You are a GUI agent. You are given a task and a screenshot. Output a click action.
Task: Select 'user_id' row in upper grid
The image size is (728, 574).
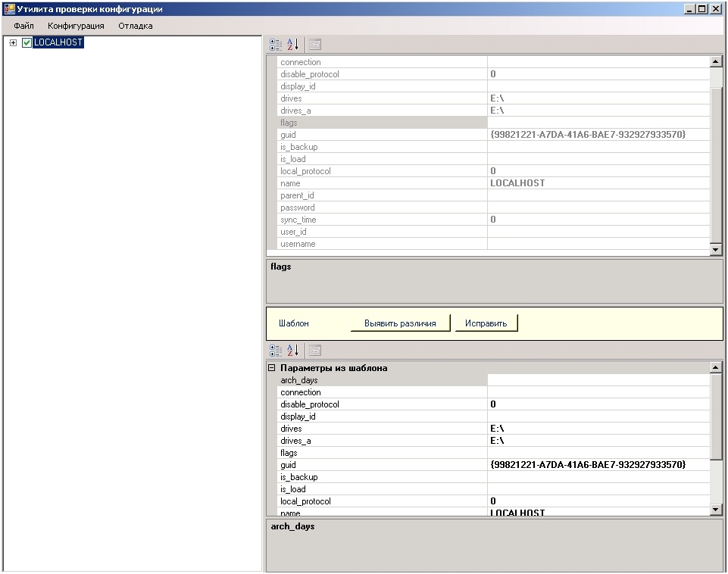(493, 232)
